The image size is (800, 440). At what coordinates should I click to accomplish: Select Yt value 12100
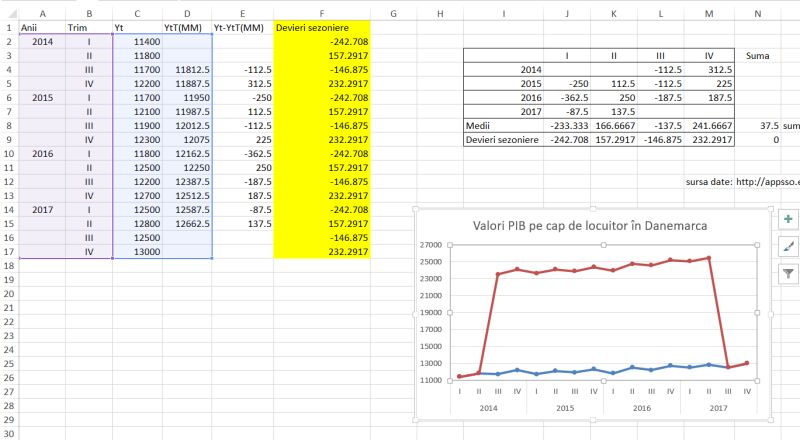(137, 112)
